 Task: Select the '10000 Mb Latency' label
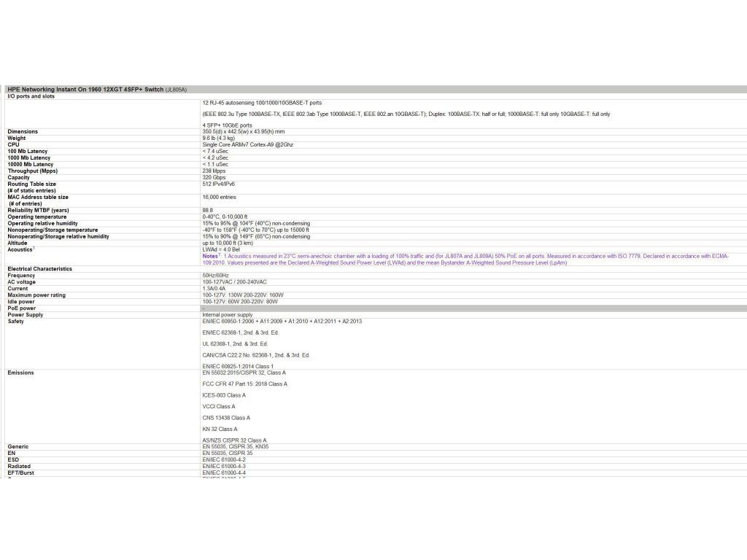(31, 165)
